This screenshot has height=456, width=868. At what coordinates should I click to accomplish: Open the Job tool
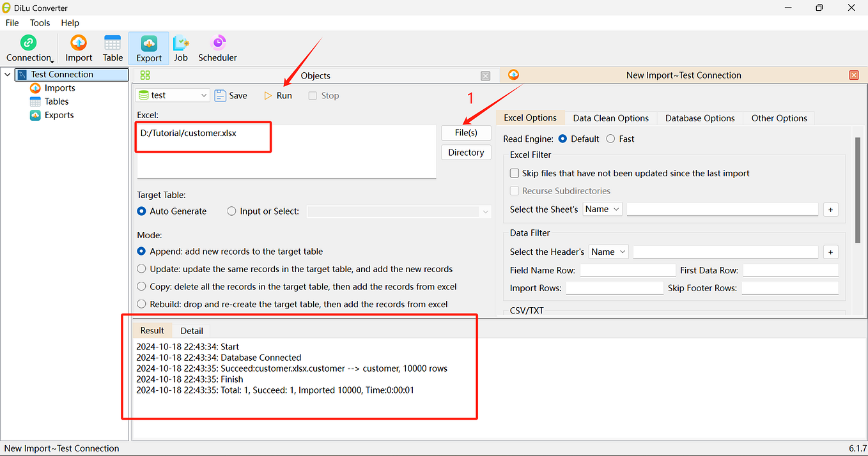point(181,48)
